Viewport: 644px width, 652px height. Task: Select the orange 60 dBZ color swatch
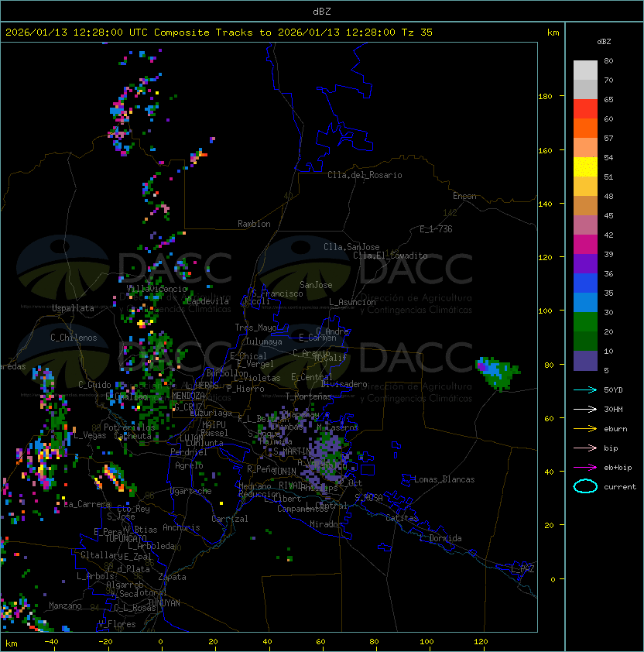coord(585,128)
